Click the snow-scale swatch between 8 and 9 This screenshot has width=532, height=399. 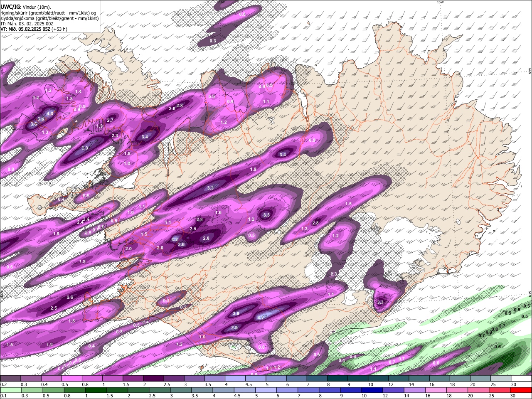click(337, 378)
